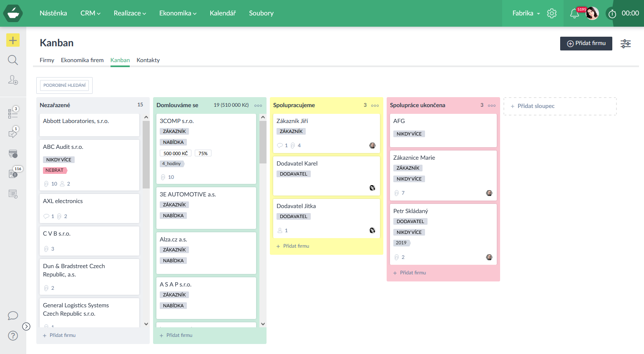Open search with the magnifier icon
Image resolution: width=644 pixels, height=354 pixels.
click(13, 60)
